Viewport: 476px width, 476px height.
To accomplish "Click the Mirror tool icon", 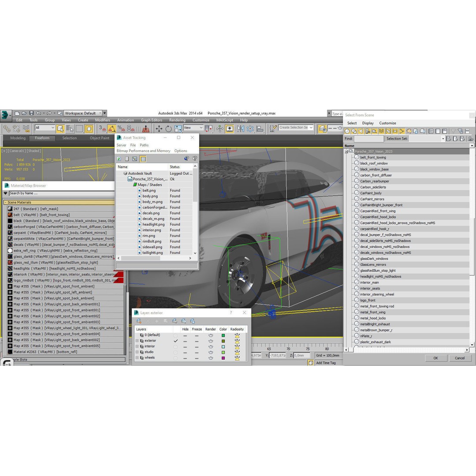I will point(241,129).
